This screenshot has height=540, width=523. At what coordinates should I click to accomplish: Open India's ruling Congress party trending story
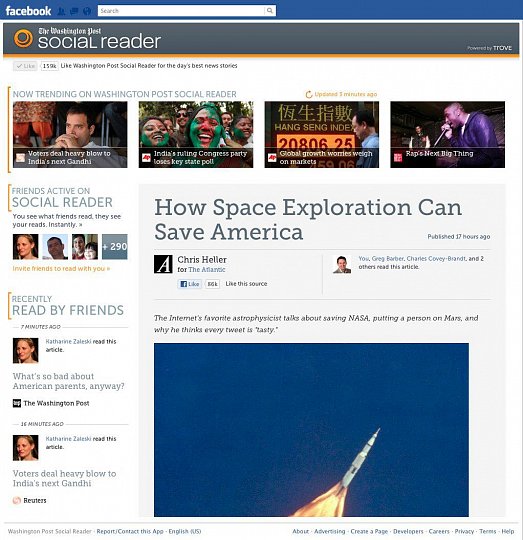196,134
